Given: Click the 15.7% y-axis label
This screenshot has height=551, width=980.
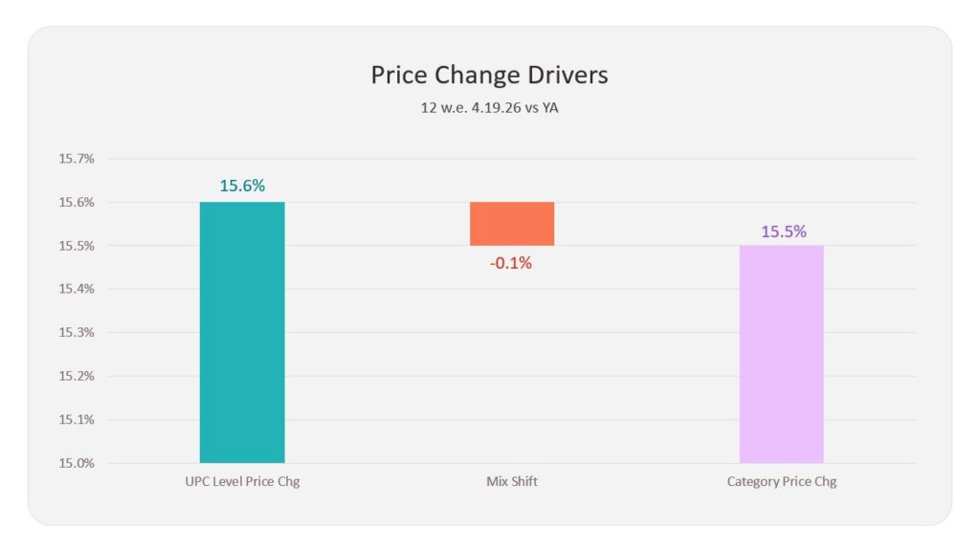Looking at the screenshot, I should (77, 159).
